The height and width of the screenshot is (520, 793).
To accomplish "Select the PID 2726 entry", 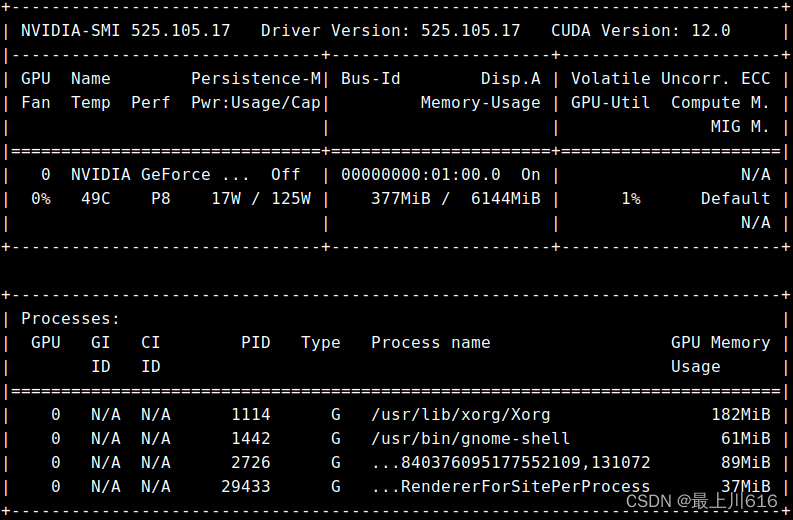I will pyautogui.click(x=251, y=463).
